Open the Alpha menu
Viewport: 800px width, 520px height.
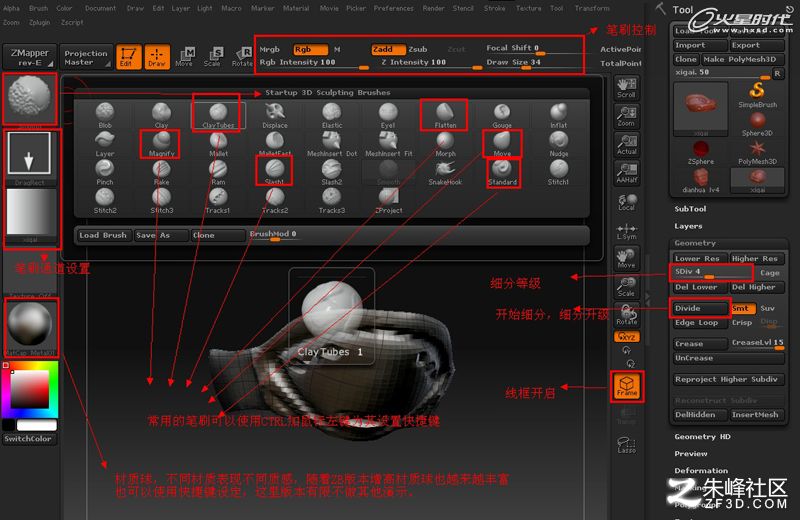pos(11,8)
